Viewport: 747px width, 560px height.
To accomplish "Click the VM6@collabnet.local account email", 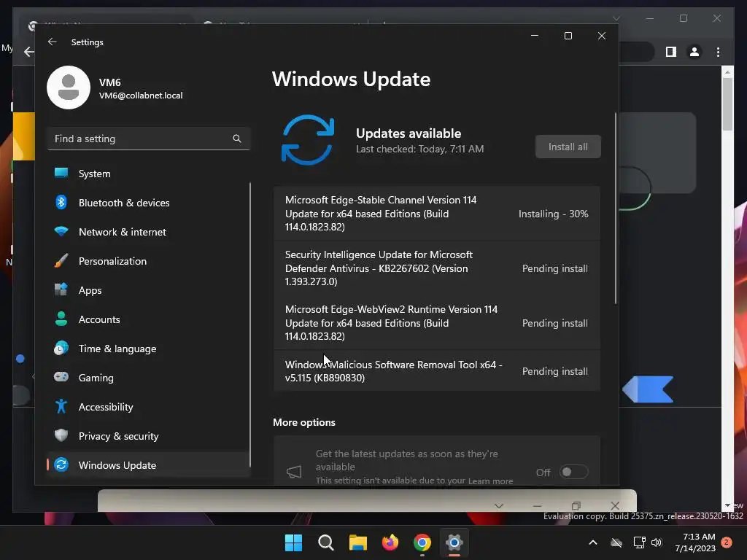I will tap(141, 96).
